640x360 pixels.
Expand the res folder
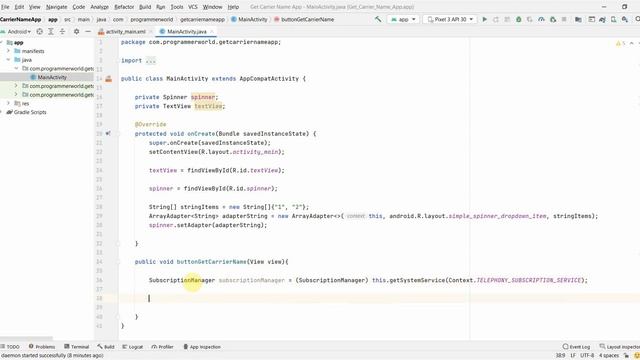tap(8, 103)
